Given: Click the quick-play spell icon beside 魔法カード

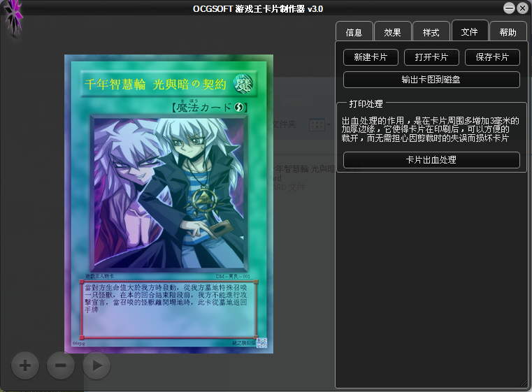Looking at the screenshot, I should tap(239, 108).
